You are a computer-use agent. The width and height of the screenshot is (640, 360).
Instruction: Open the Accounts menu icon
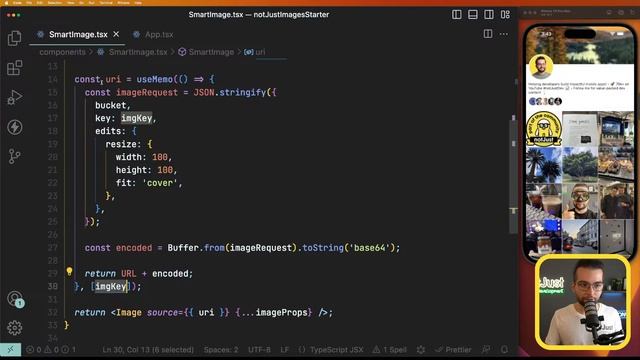coord(15,298)
